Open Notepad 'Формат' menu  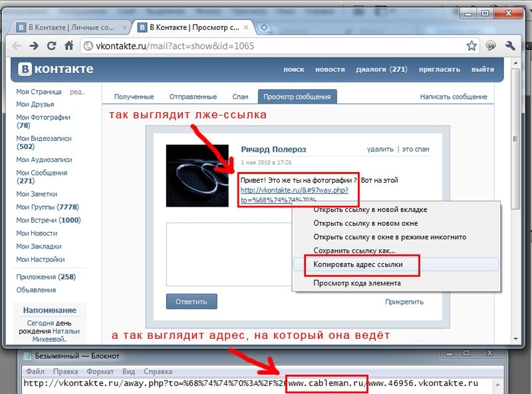100,371
